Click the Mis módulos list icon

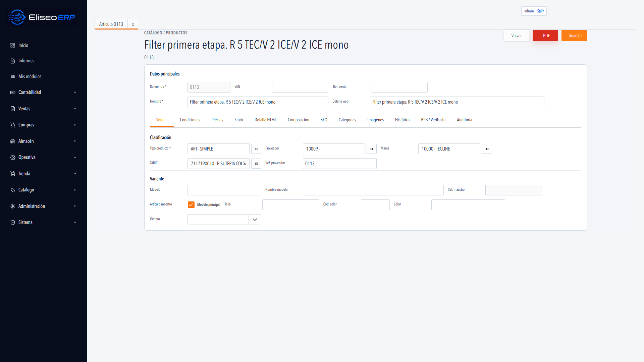[13, 76]
